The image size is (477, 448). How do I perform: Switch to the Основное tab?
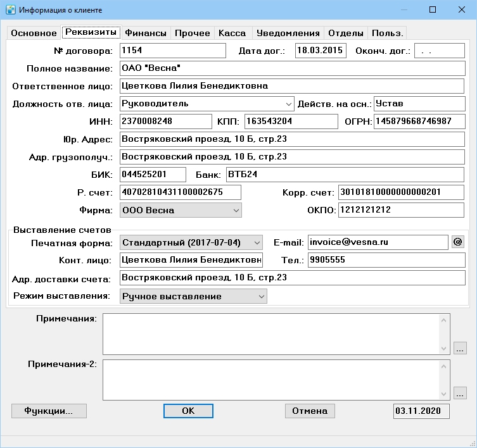click(x=34, y=33)
